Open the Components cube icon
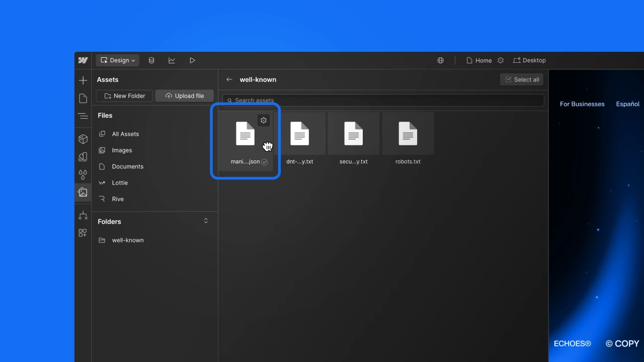The image size is (644, 362). (83, 139)
